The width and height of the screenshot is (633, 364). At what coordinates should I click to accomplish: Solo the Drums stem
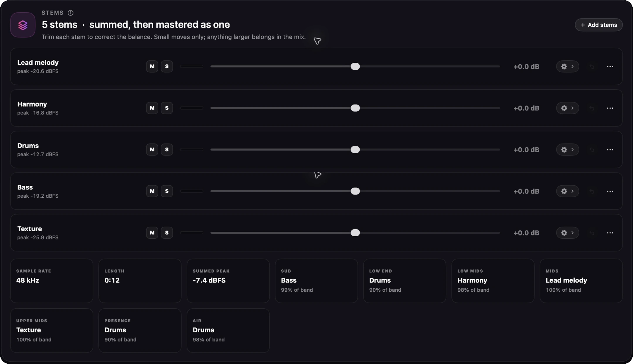[167, 150]
